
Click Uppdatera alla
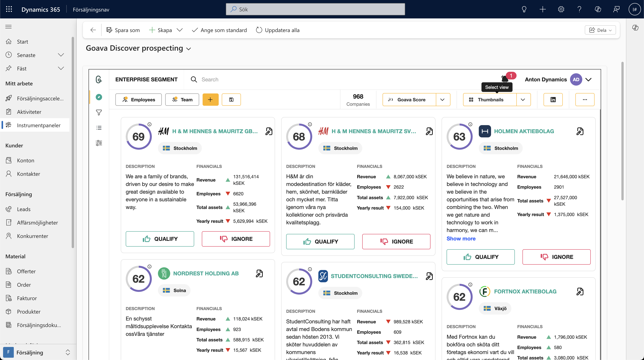(x=278, y=30)
